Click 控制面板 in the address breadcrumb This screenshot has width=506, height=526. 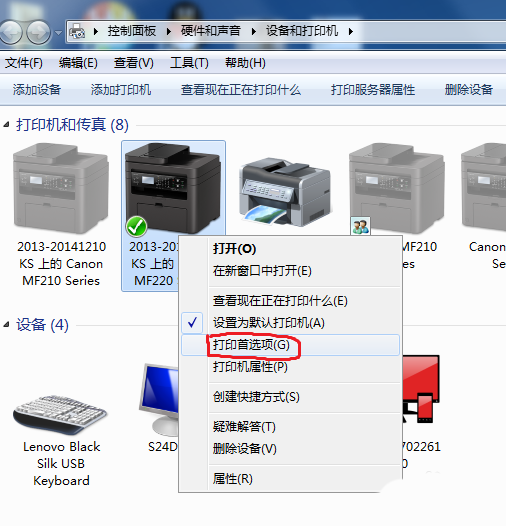pyautogui.click(x=132, y=31)
